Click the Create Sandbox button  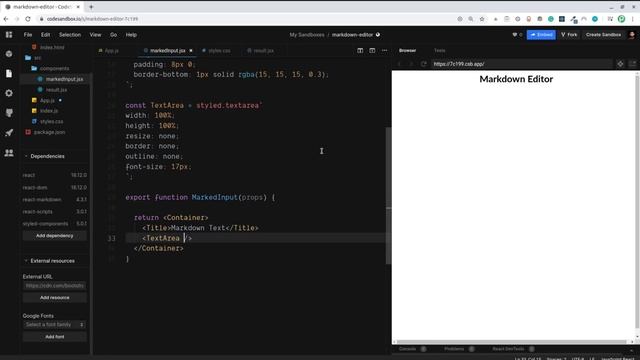(603, 35)
